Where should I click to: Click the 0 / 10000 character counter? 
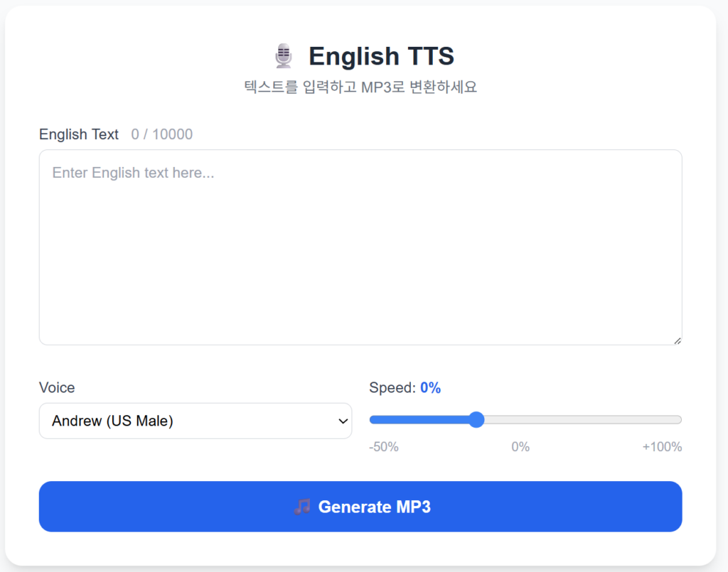click(162, 134)
